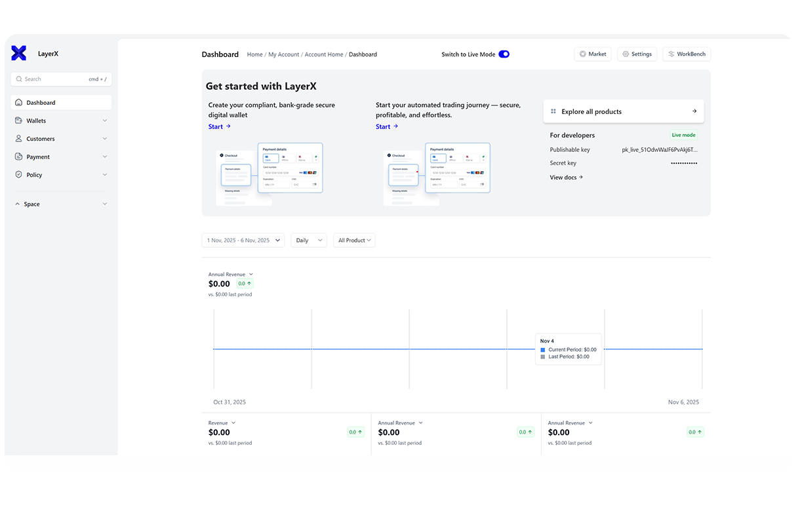This screenshot has width=800, height=532.
Task: Toggle the Switch to Live Mode switch
Action: click(504, 54)
